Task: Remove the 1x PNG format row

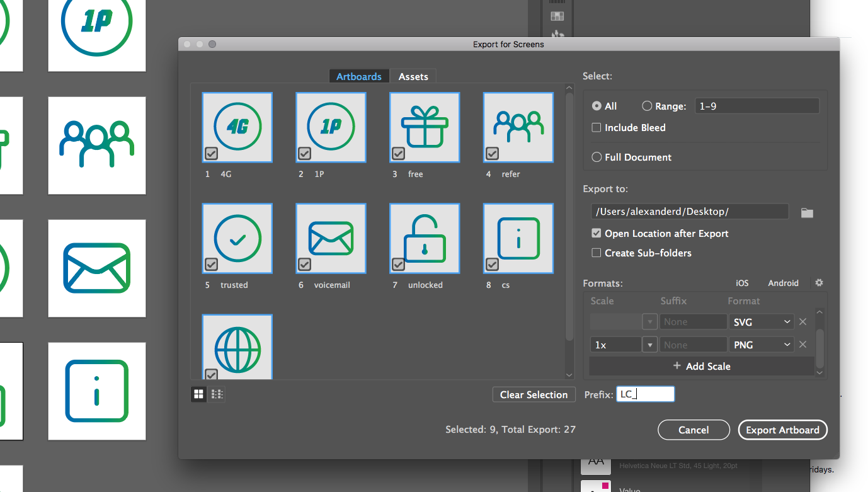Action: coord(803,344)
